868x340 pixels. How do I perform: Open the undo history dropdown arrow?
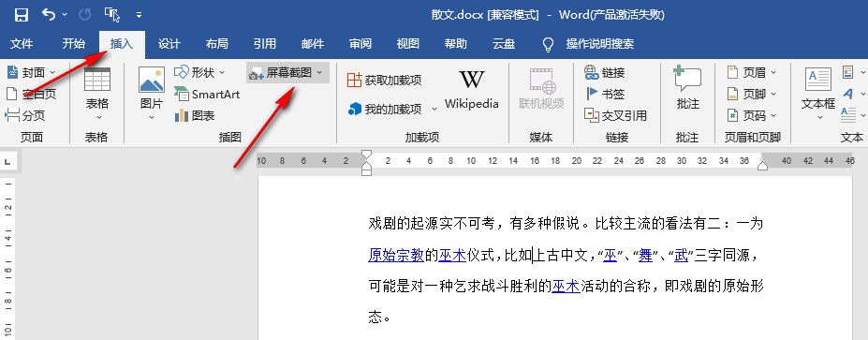tap(65, 15)
